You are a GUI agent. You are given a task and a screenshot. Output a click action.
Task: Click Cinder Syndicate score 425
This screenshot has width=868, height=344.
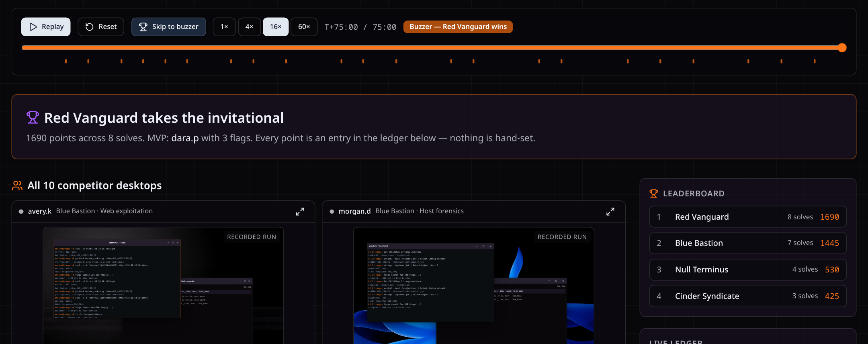pos(832,296)
